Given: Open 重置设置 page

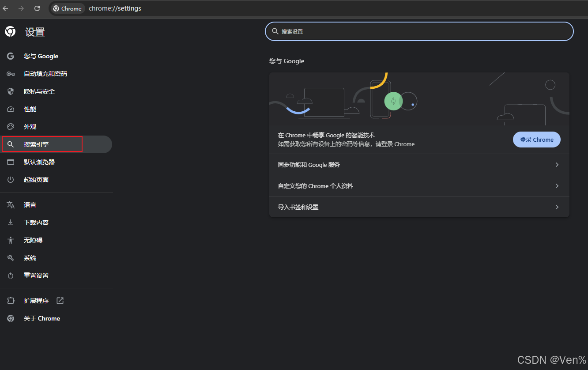Looking at the screenshot, I should [56, 276].
